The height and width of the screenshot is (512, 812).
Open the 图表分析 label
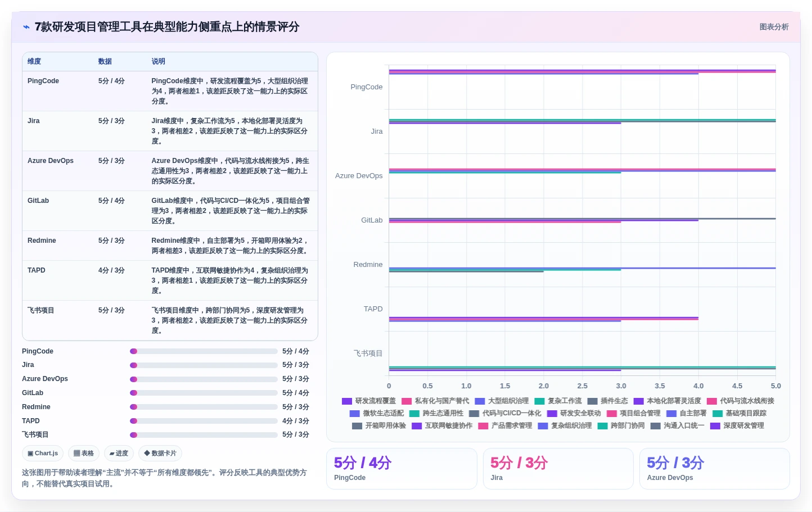point(774,27)
